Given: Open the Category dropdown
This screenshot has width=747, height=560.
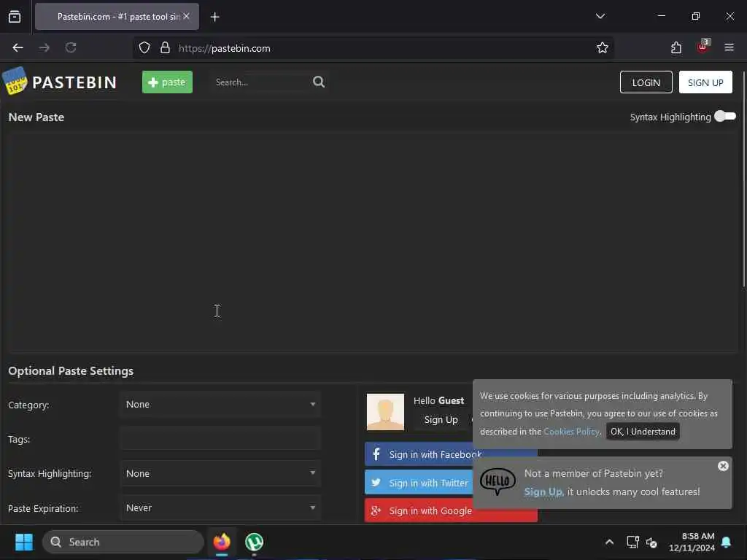Looking at the screenshot, I should pos(220,404).
